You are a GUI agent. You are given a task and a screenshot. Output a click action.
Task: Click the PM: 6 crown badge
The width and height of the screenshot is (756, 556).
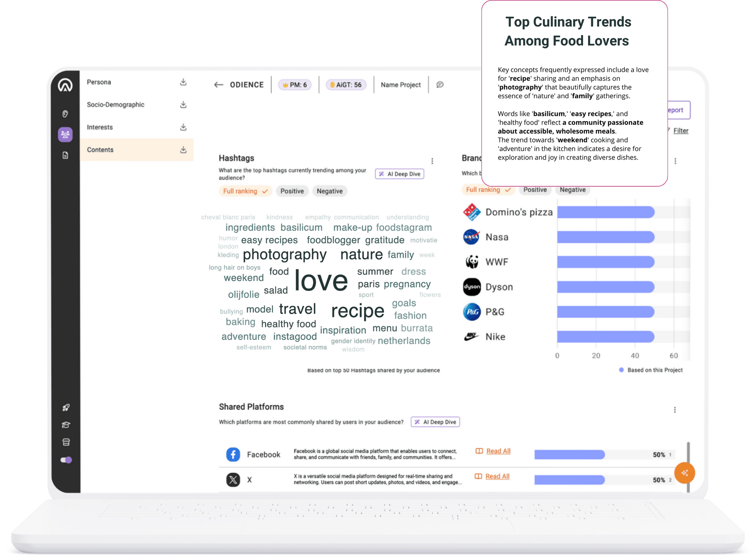295,85
